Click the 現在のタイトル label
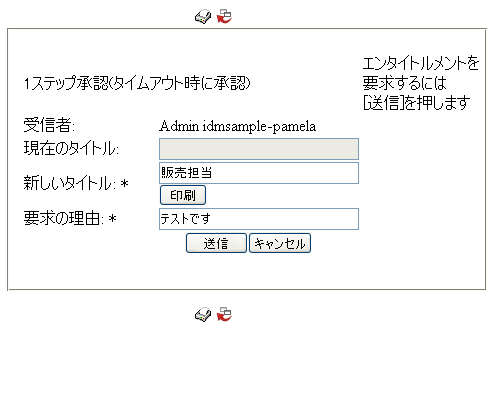Image resolution: width=497 pixels, height=406 pixels. point(71,148)
